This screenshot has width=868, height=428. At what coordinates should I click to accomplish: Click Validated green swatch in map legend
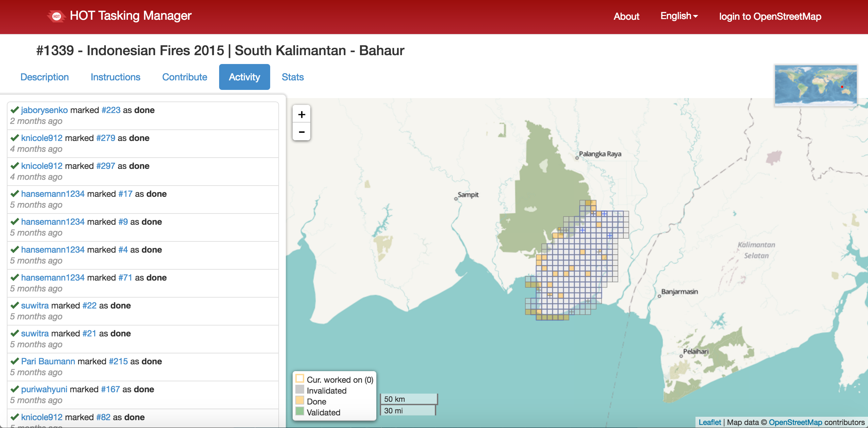point(299,411)
